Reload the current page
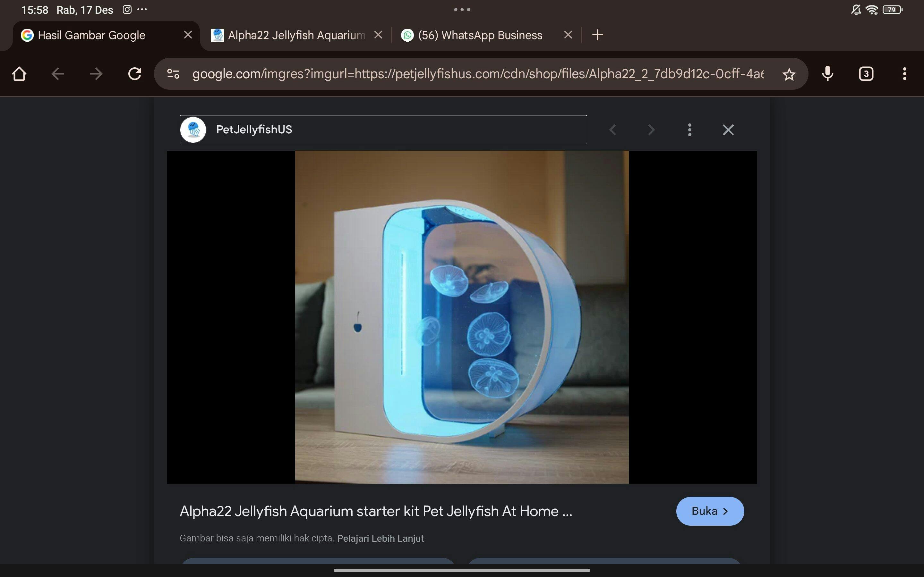Screen dimensions: 924x577 (134, 74)
